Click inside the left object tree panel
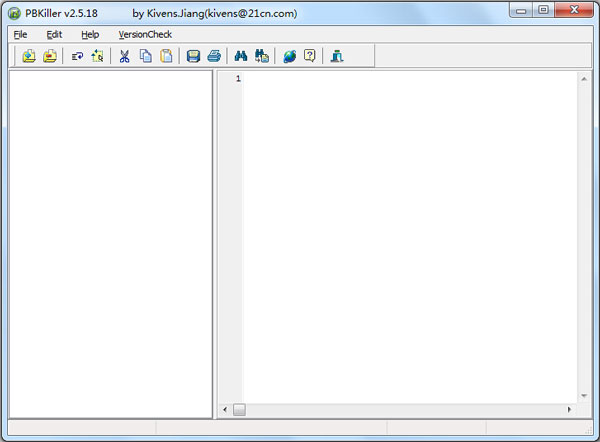 [111, 244]
